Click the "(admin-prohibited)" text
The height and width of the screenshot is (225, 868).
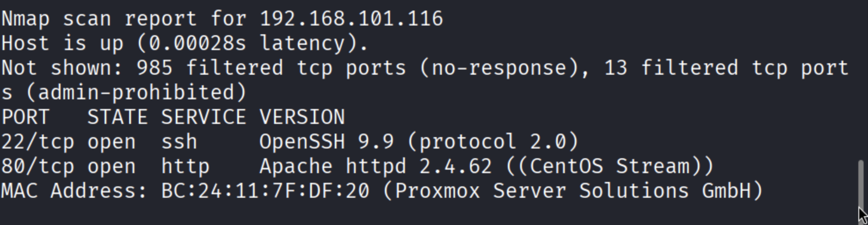tap(137, 93)
